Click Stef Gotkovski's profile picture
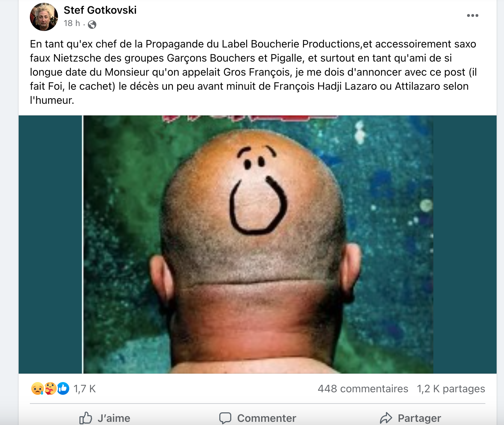504x425 pixels. (x=44, y=17)
